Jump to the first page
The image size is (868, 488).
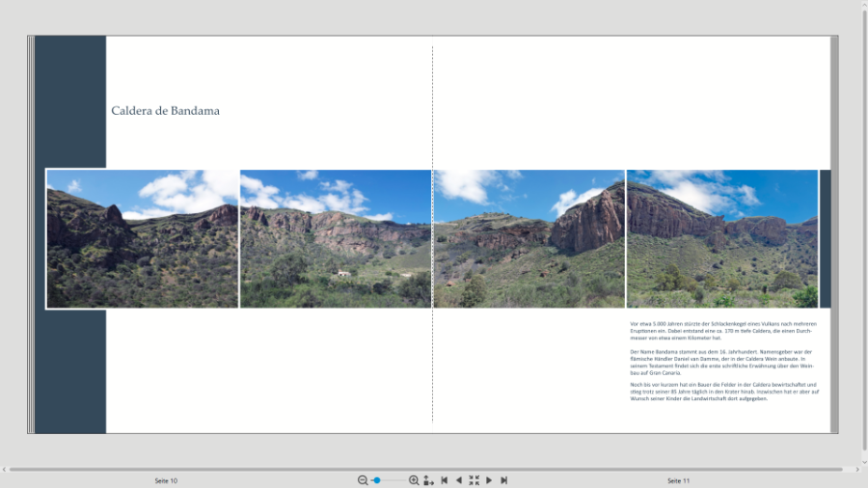click(444, 480)
